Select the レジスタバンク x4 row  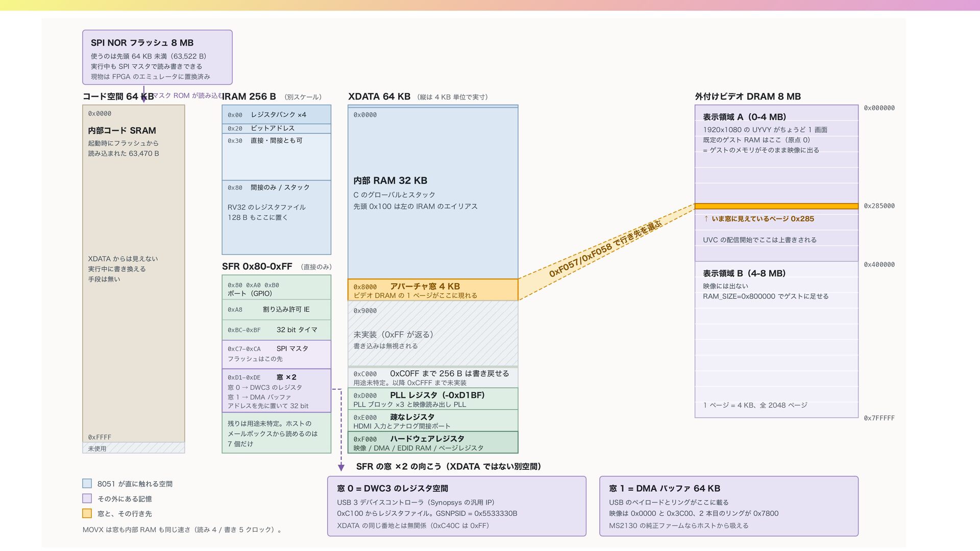click(276, 115)
